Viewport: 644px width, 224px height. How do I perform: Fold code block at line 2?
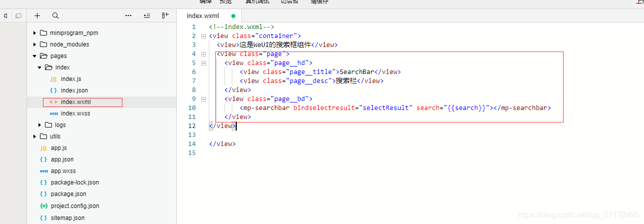(203, 36)
